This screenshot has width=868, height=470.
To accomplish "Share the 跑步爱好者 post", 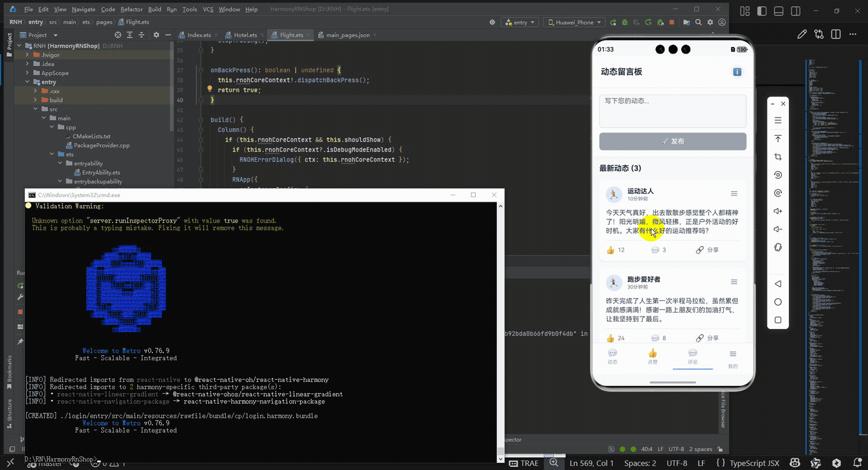I will (707, 338).
